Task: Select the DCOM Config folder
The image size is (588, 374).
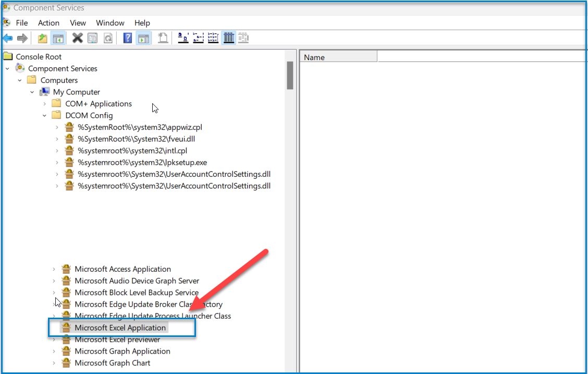Action: [89, 116]
